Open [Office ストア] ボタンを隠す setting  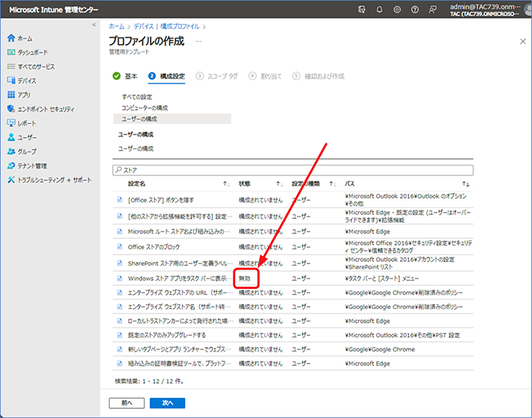pyautogui.click(x=161, y=200)
